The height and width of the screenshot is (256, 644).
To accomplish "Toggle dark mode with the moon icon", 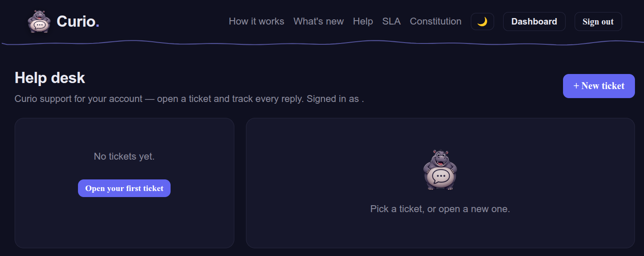I will pyautogui.click(x=482, y=22).
